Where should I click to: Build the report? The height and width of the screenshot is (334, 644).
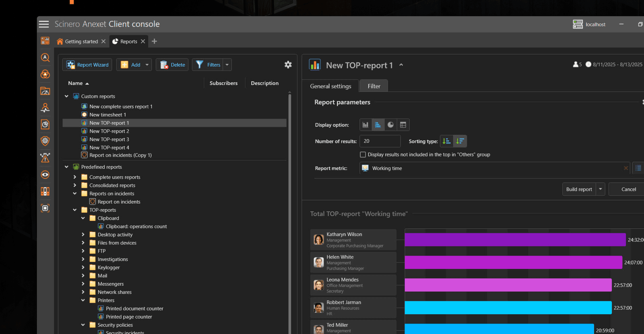click(x=579, y=189)
